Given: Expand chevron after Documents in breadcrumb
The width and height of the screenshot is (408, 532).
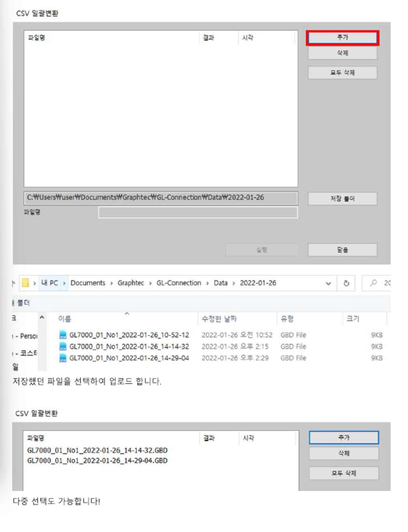Looking at the screenshot, I should (112, 283).
